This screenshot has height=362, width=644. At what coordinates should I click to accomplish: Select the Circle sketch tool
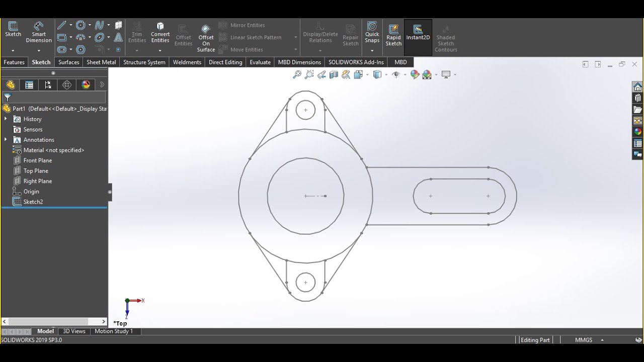click(x=80, y=25)
